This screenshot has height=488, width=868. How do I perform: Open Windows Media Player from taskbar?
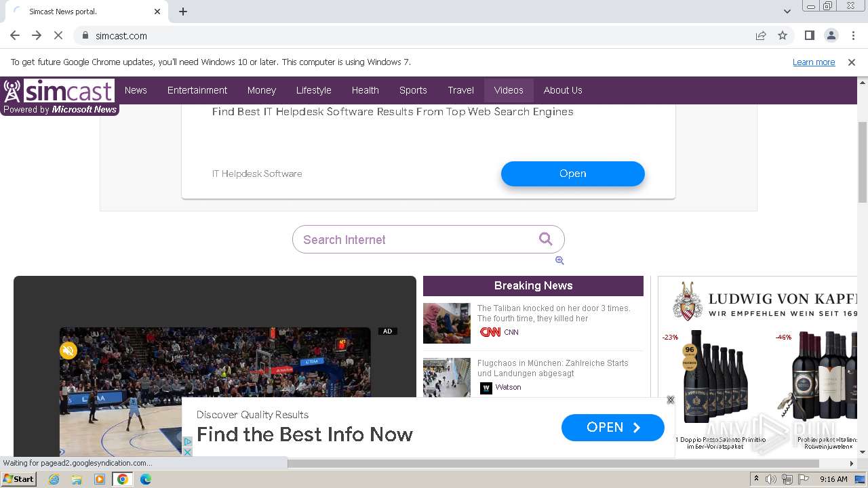tap(100, 479)
